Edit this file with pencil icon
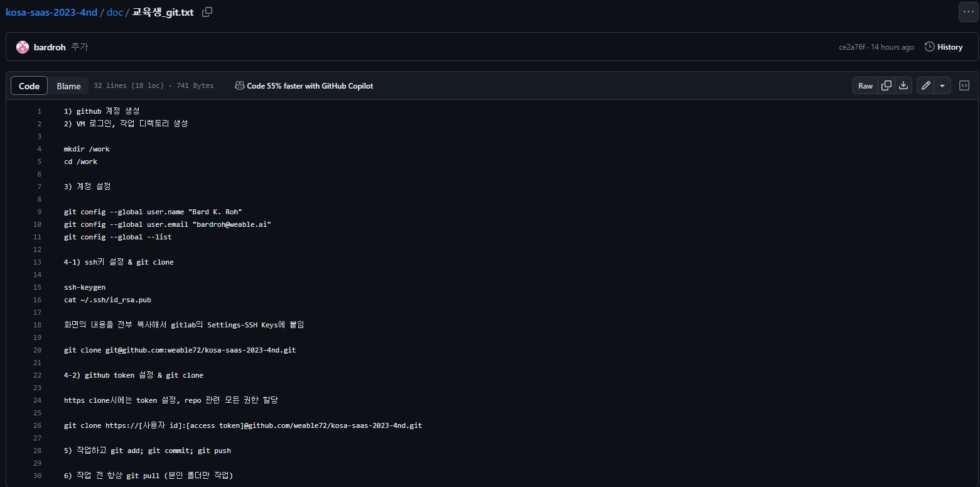980x487 pixels. tap(925, 86)
